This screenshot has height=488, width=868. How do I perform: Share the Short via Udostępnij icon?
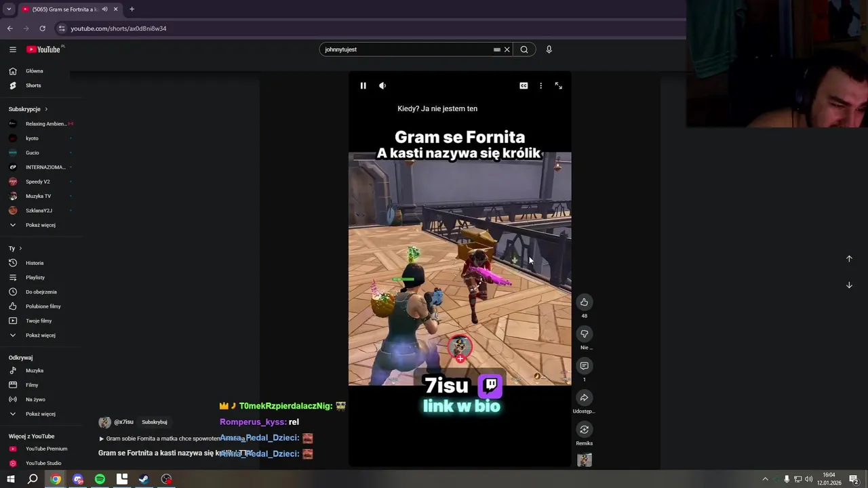pyautogui.click(x=584, y=398)
